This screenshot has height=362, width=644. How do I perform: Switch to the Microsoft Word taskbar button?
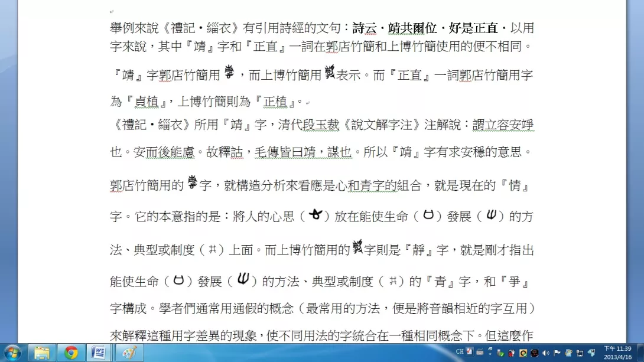click(99, 353)
